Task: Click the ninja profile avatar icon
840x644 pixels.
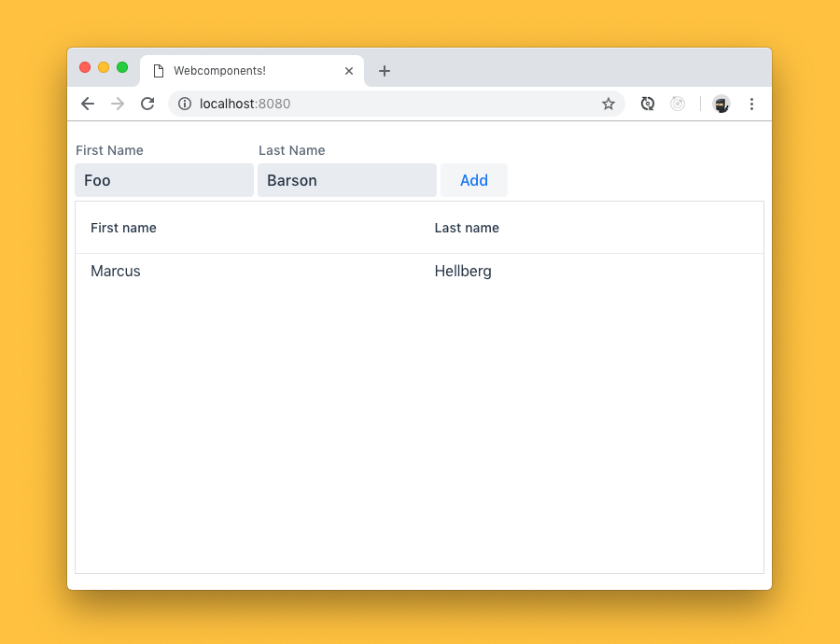Action: pos(721,104)
